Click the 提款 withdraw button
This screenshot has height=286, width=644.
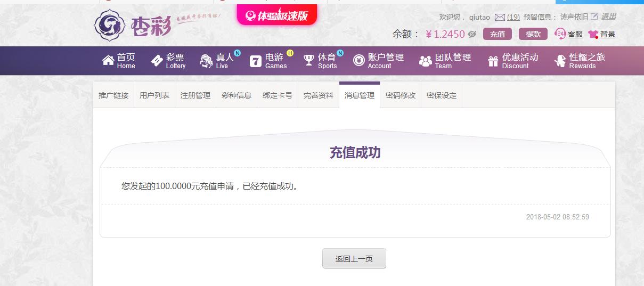pos(533,34)
